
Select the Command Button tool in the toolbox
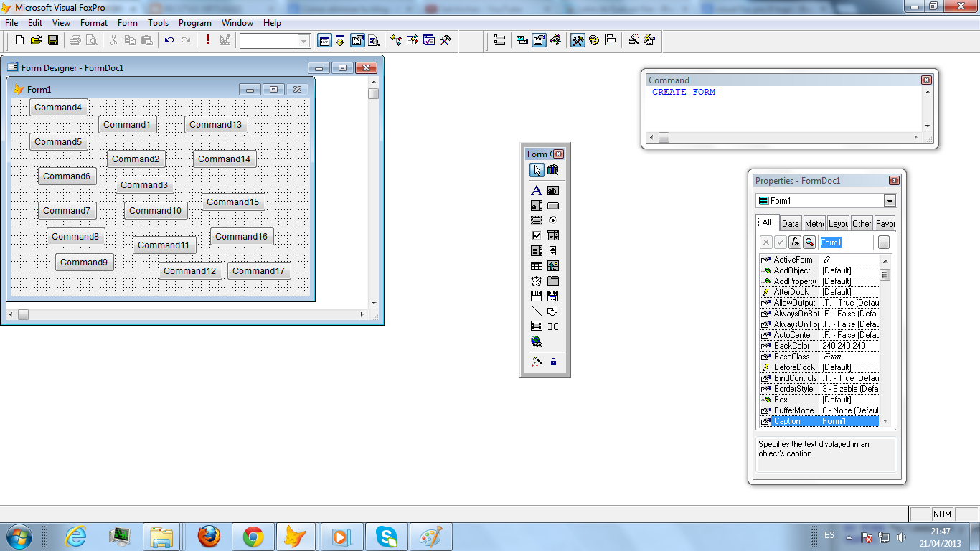[x=552, y=205]
